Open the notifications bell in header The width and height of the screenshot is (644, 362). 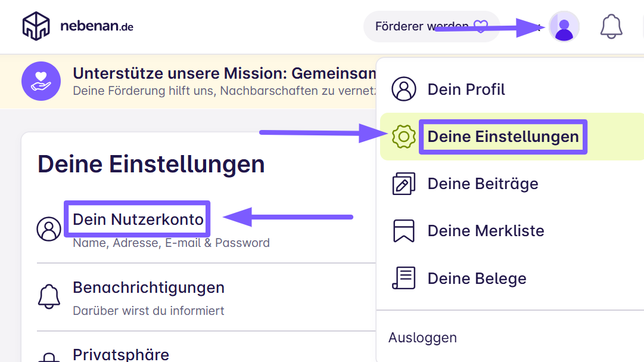[611, 26]
